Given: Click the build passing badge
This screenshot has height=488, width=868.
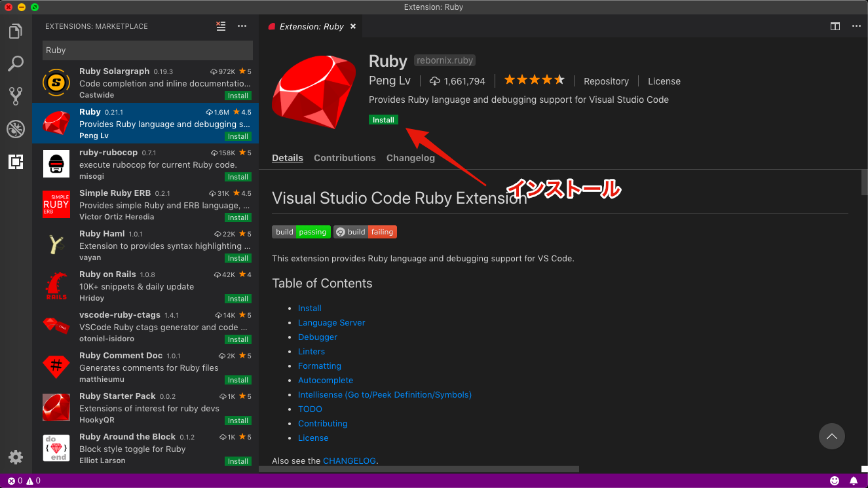Looking at the screenshot, I should tap(301, 232).
